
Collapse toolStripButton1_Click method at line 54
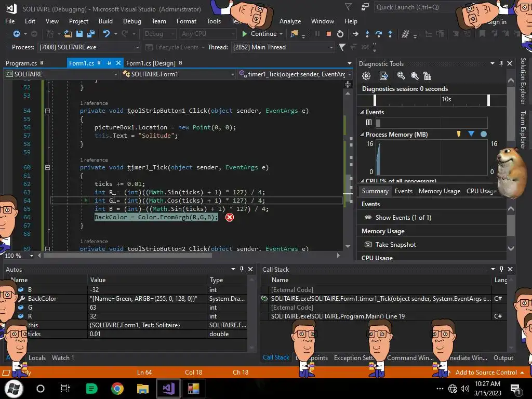(x=47, y=111)
